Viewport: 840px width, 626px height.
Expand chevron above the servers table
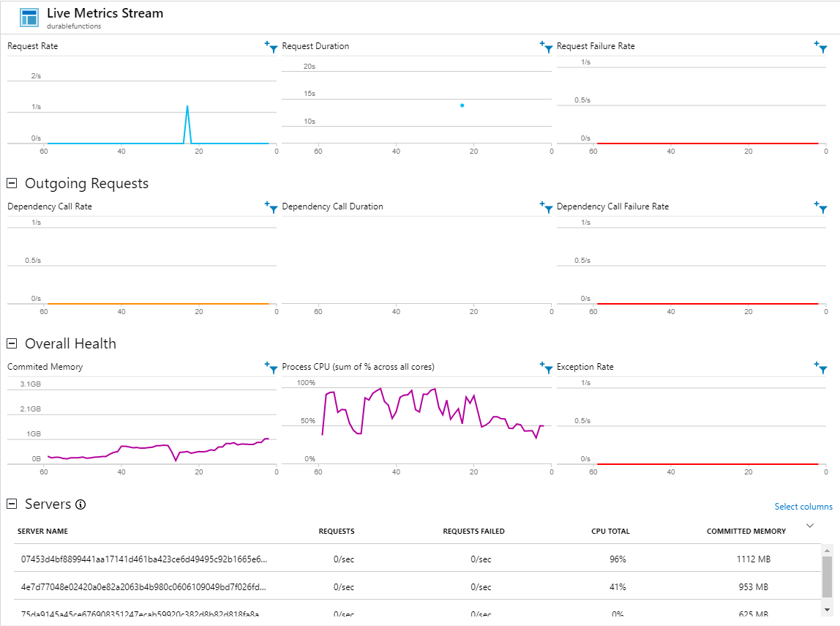(809, 526)
